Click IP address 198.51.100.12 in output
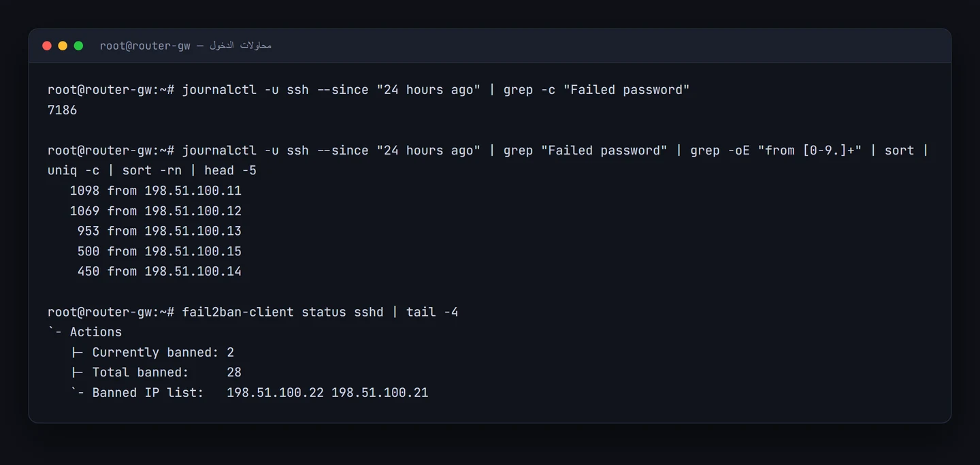 [193, 211]
